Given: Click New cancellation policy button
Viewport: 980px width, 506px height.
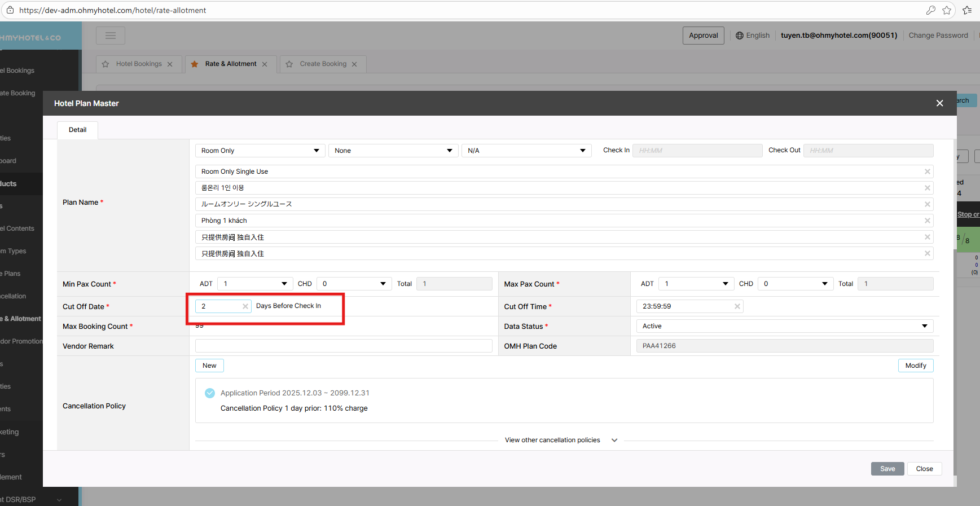Looking at the screenshot, I should tap(209, 366).
